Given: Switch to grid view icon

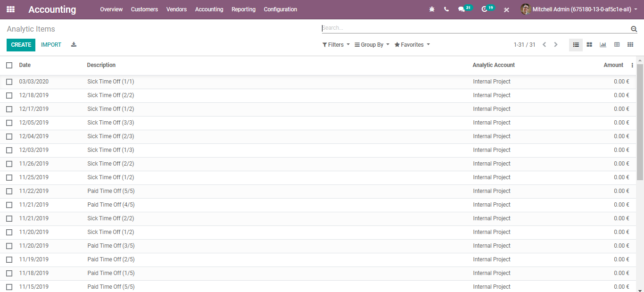Looking at the screenshot, I should [630, 45].
